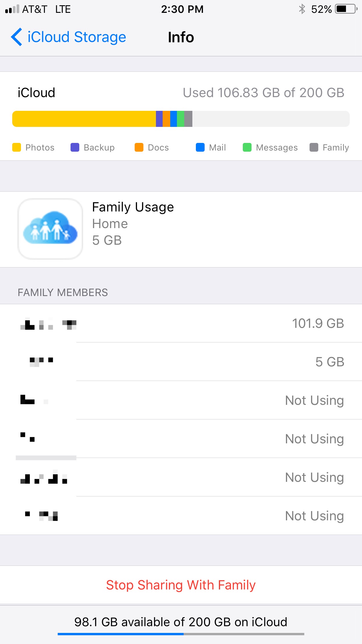Go back via iCloud Storage link
This screenshot has width=362, height=644.
pos(77,37)
